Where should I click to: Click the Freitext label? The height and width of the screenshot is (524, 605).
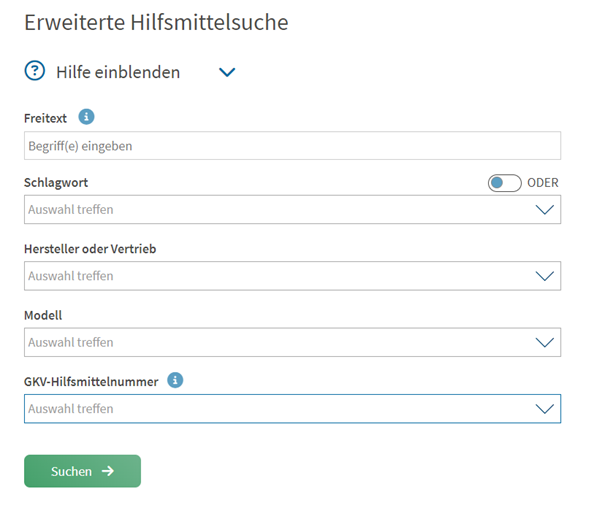45,118
